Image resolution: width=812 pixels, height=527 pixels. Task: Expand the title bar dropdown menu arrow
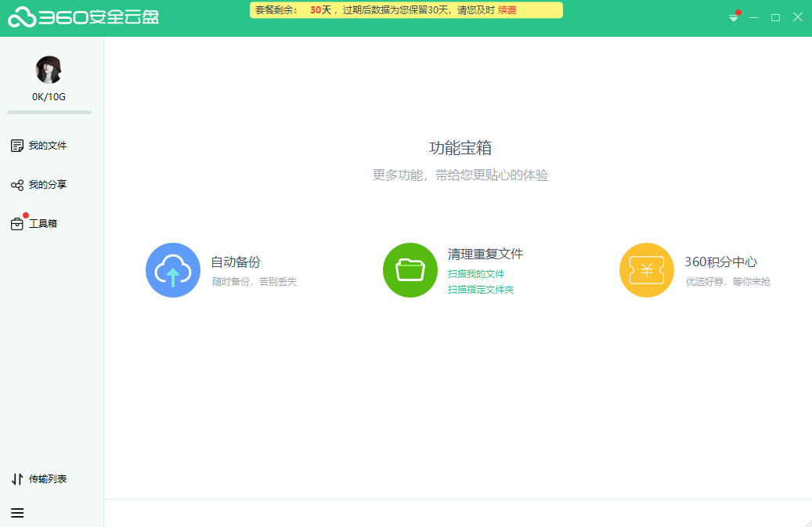[x=734, y=18]
